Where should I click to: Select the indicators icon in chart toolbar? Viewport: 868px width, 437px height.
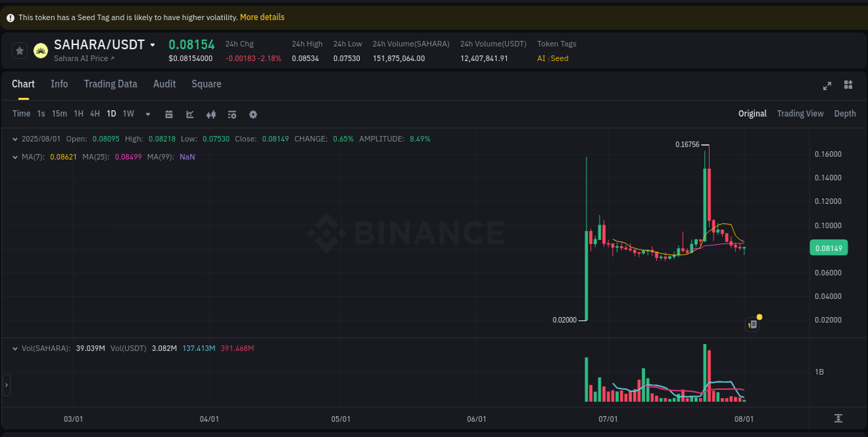pyautogui.click(x=232, y=114)
